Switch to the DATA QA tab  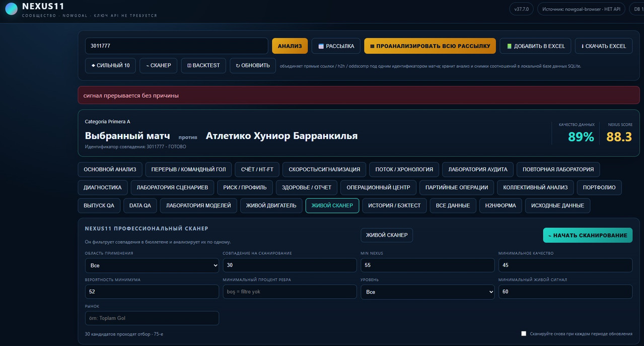[x=140, y=205]
